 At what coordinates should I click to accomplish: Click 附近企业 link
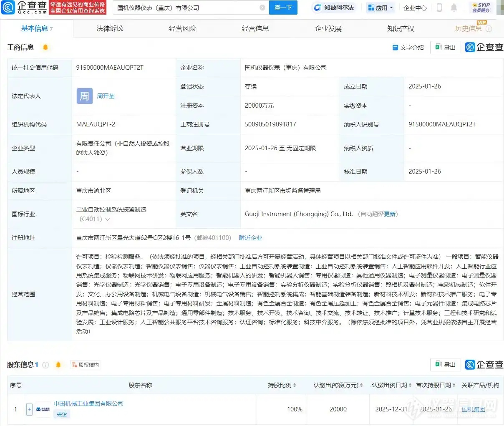click(x=250, y=238)
